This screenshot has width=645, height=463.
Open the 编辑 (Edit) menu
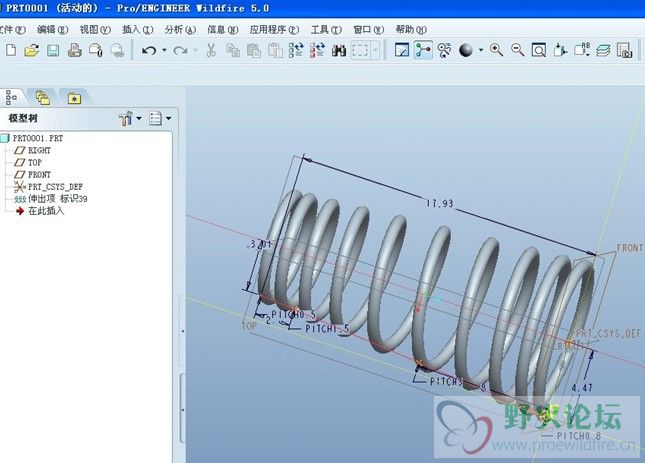52,30
